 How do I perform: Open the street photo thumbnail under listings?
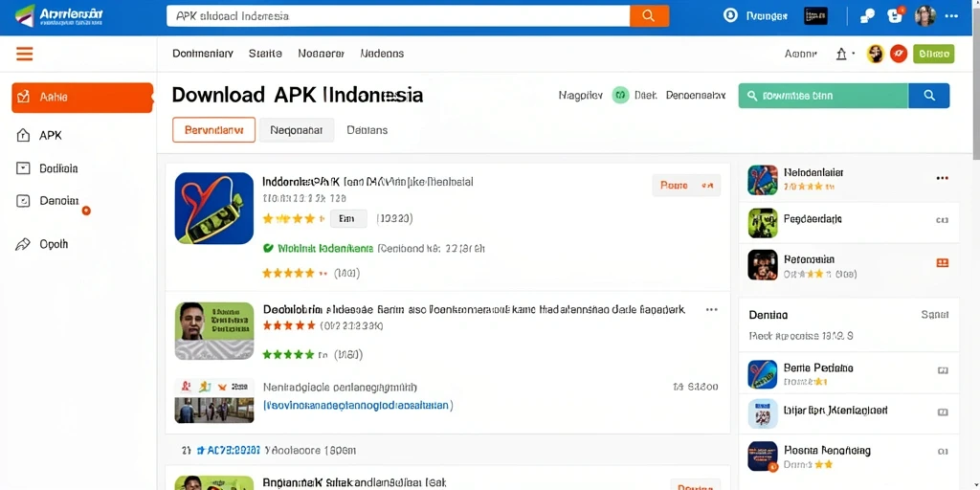tap(214, 410)
